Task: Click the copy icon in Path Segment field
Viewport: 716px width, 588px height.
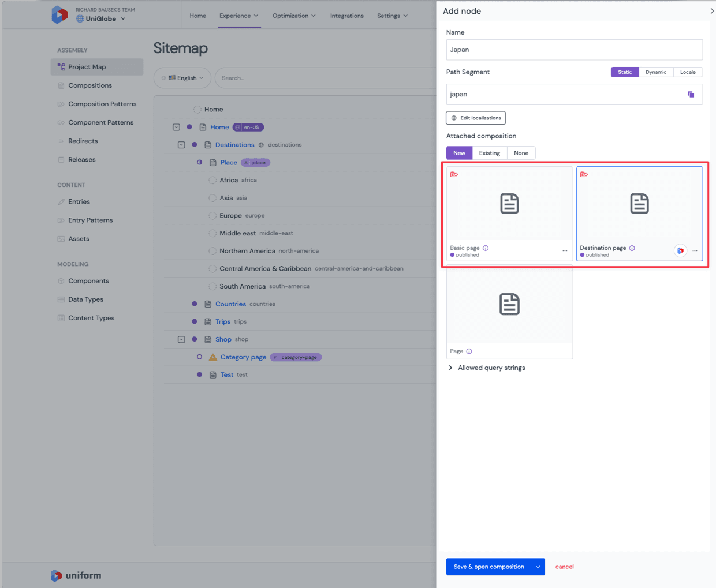Action: tap(691, 95)
